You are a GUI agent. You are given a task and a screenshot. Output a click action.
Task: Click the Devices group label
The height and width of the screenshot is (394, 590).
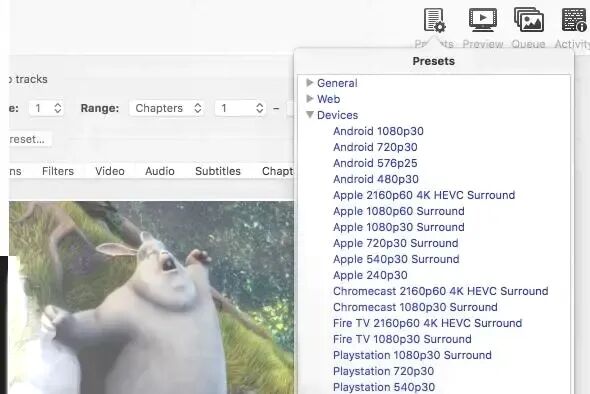pyautogui.click(x=338, y=115)
